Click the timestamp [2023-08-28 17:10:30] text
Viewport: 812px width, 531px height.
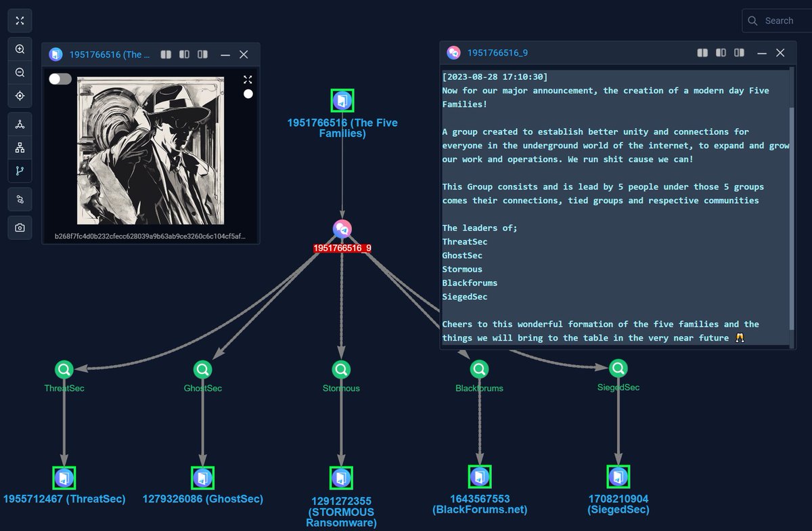(495, 77)
